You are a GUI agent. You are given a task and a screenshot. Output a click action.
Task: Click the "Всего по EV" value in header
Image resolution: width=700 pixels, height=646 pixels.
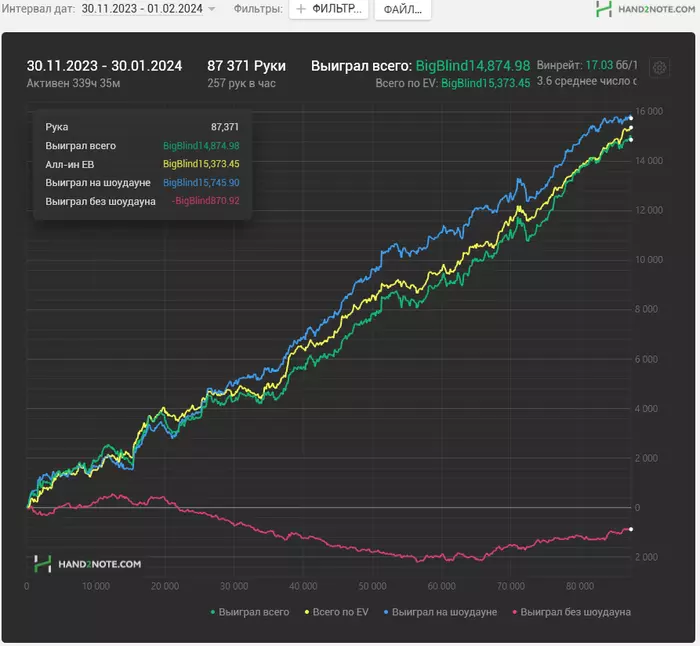pyautogui.click(x=485, y=83)
